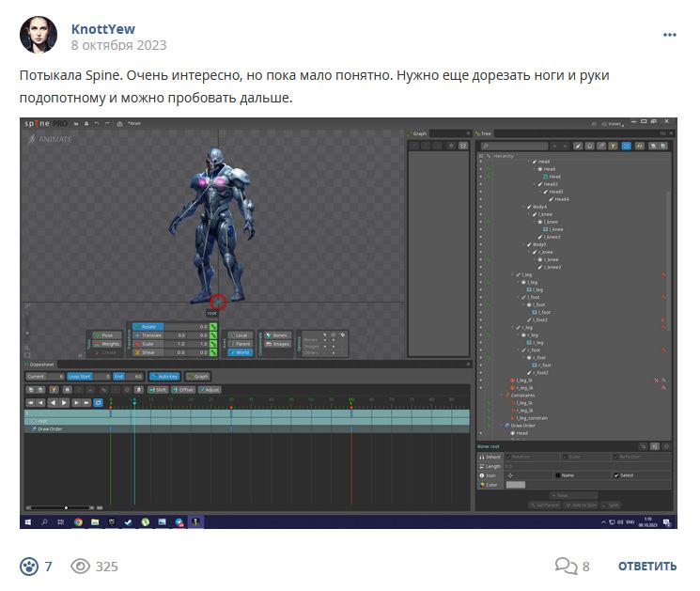This screenshot has width=700, height=591.
Task: Switch axes mode to World
Action: click(x=241, y=352)
